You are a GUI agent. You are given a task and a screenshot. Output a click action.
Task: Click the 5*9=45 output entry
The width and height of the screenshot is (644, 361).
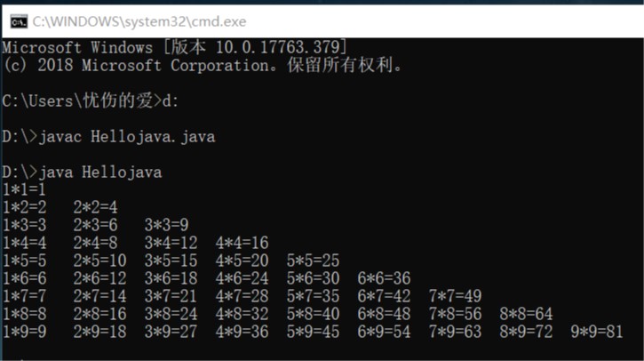coord(313,332)
